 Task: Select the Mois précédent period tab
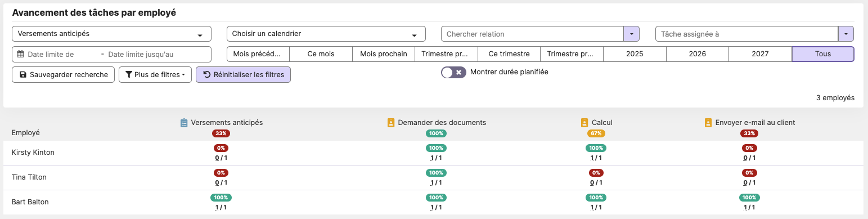[258, 54]
